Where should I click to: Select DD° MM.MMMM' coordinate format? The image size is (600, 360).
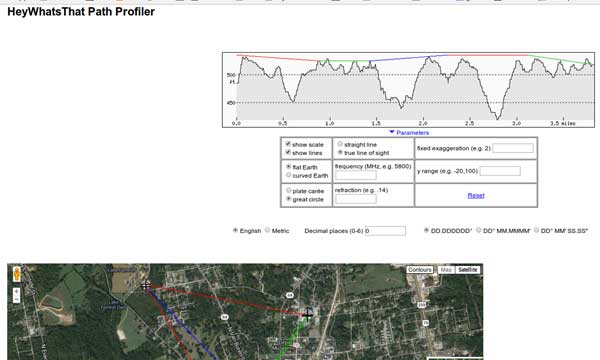click(x=478, y=230)
